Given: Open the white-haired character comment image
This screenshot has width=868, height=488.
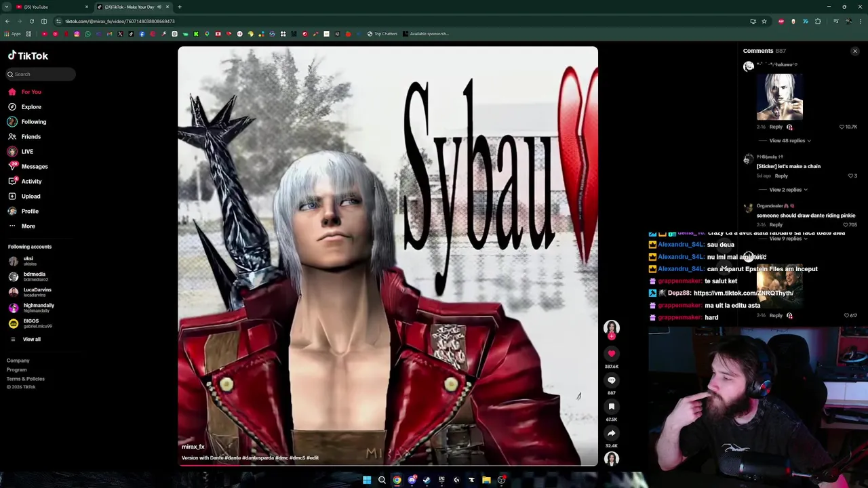Looking at the screenshot, I should coord(780,96).
